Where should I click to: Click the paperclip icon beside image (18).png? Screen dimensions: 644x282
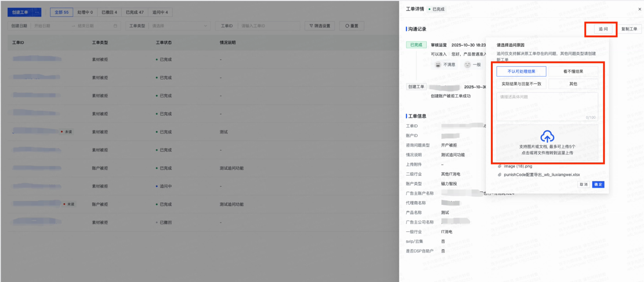point(500,167)
